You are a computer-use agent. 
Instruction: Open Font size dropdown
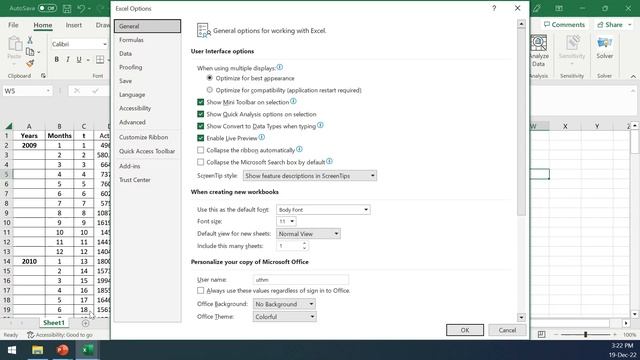coord(286,221)
